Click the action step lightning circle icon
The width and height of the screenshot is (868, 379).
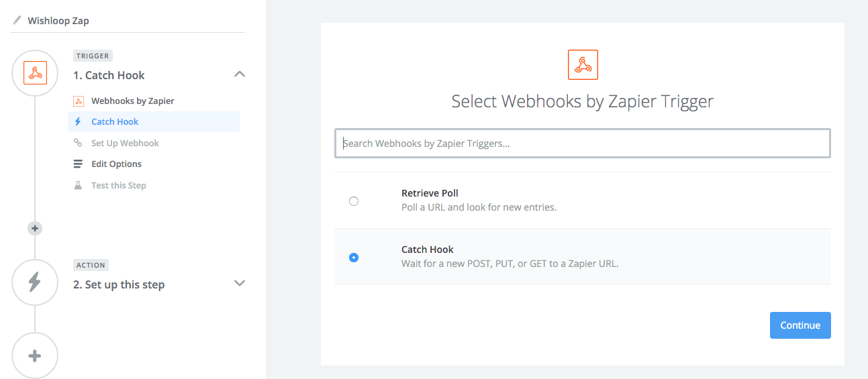tap(35, 282)
